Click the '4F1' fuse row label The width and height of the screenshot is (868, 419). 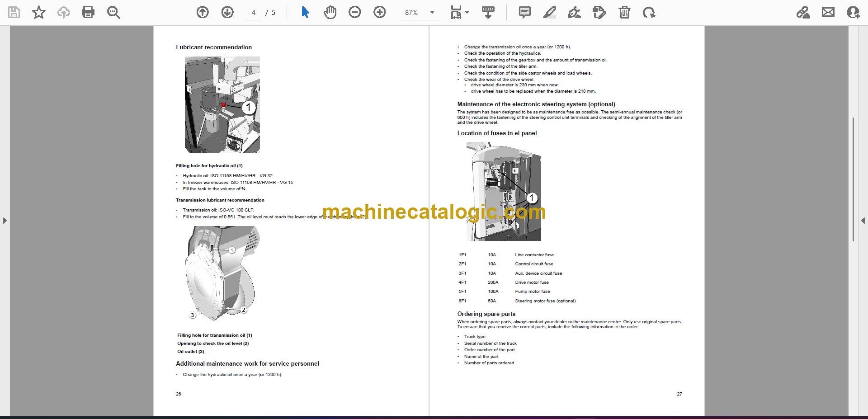[x=462, y=282]
